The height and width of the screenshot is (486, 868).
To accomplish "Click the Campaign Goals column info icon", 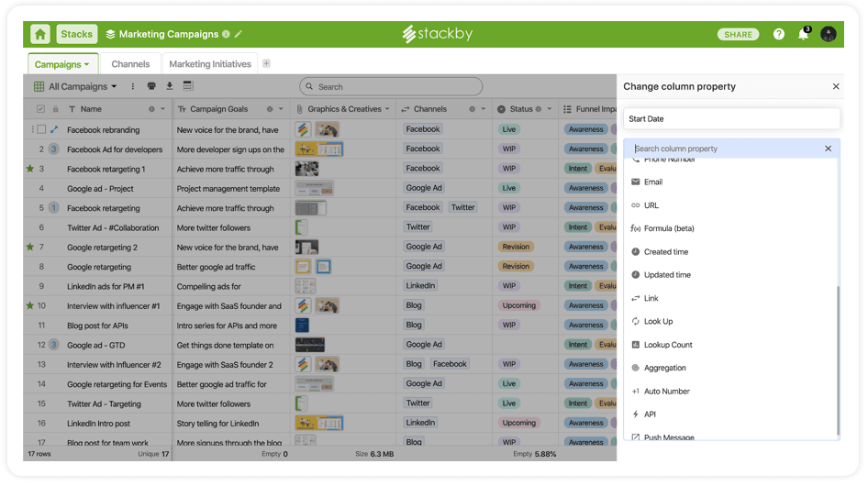I will (x=270, y=109).
